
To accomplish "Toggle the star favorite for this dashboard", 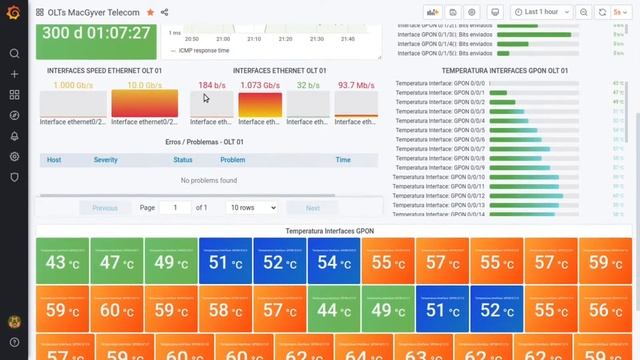I will (x=150, y=12).
